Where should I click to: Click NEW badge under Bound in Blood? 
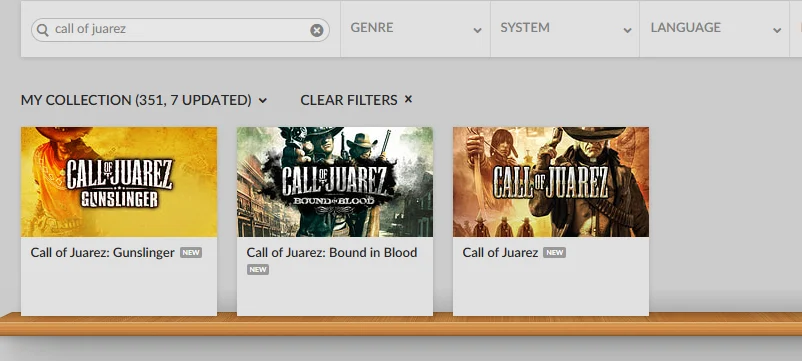(258, 269)
